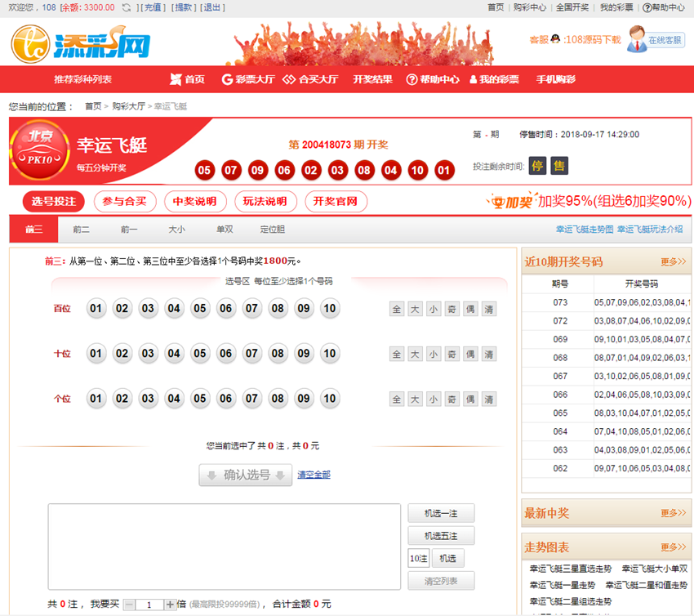
Task: Toggle 奇 odd numbers in the 个位 row
Action: pyautogui.click(x=452, y=399)
